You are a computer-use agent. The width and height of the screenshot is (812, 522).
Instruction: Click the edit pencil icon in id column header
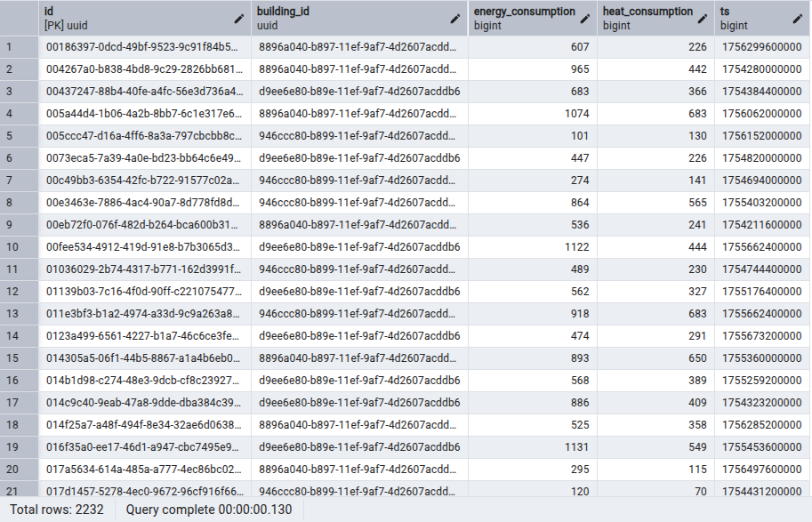coord(238,19)
